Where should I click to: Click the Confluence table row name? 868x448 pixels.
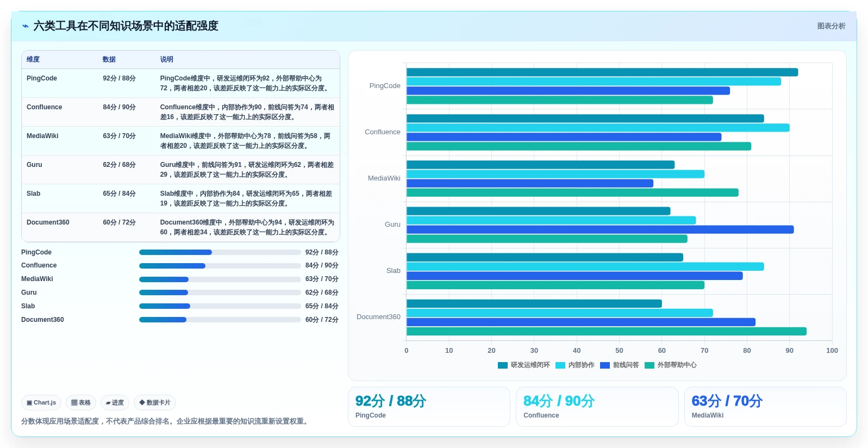pyautogui.click(x=44, y=107)
